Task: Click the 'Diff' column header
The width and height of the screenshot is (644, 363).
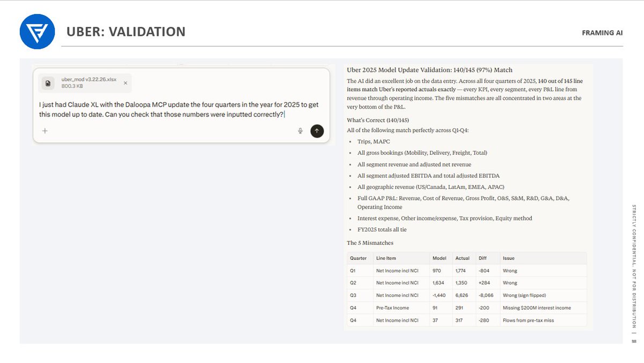Action: click(x=482, y=258)
